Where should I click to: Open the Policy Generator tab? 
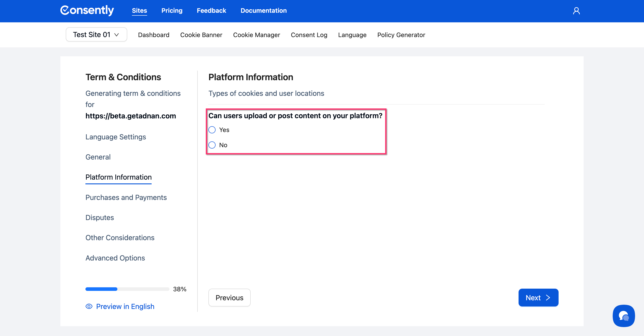(x=401, y=35)
